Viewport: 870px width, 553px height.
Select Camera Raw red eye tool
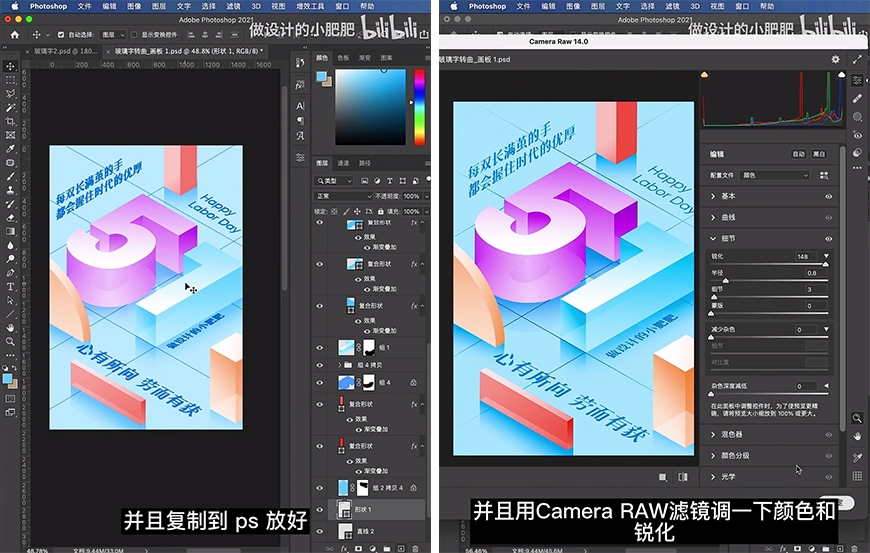(x=857, y=135)
